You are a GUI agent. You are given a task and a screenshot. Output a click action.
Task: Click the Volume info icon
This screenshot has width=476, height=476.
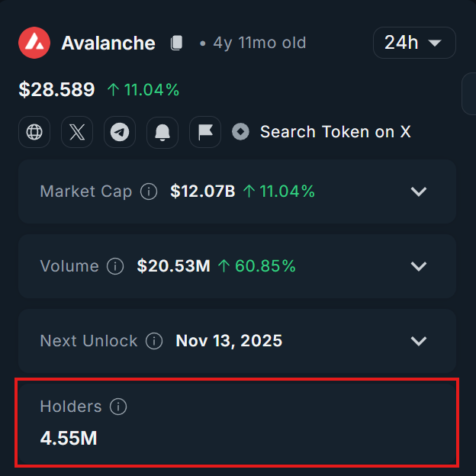115,266
